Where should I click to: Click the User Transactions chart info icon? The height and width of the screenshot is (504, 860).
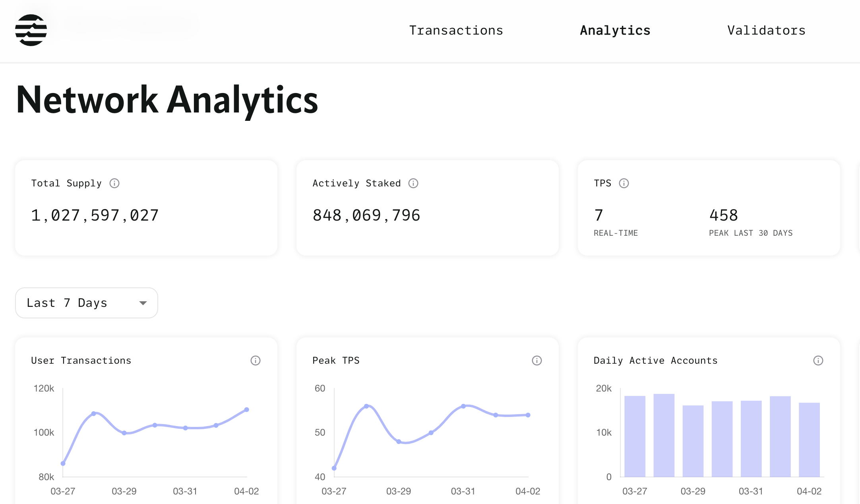(256, 361)
